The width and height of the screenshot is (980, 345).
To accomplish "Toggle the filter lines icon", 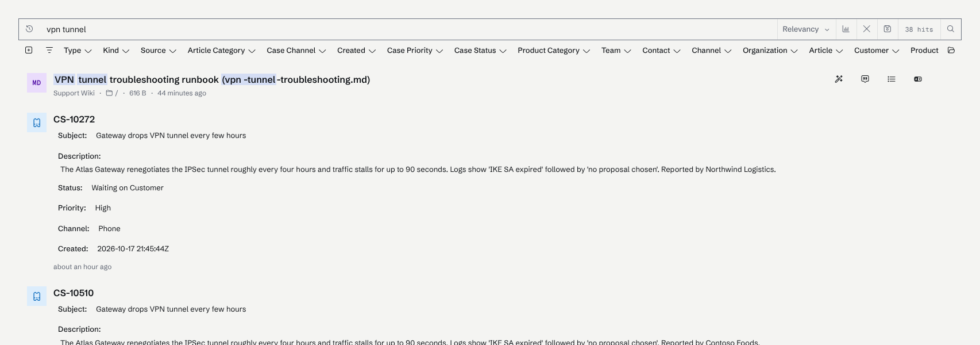I will click(x=49, y=50).
